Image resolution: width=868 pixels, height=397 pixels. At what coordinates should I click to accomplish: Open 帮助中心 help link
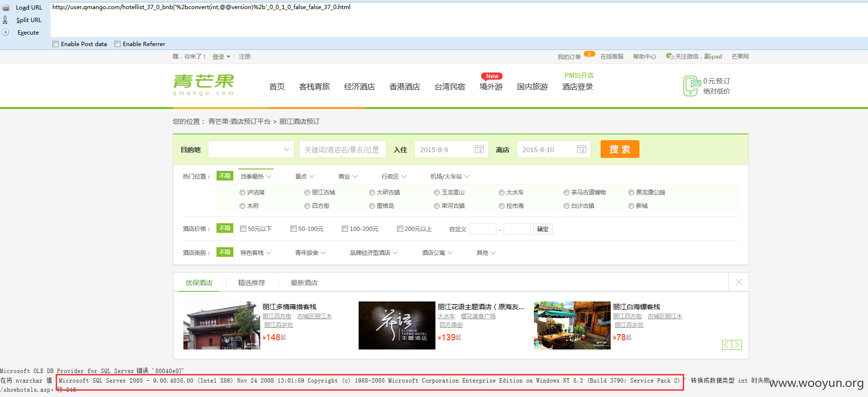click(645, 57)
